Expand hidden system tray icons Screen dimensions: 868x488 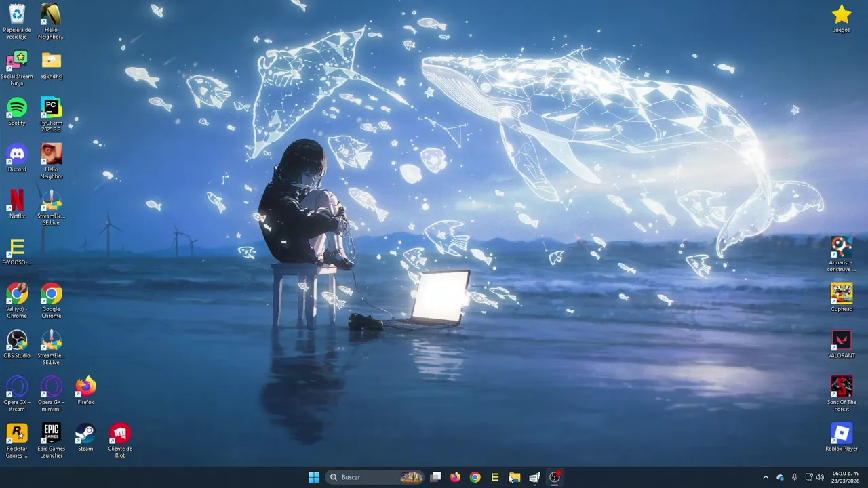(x=766, y=477)
